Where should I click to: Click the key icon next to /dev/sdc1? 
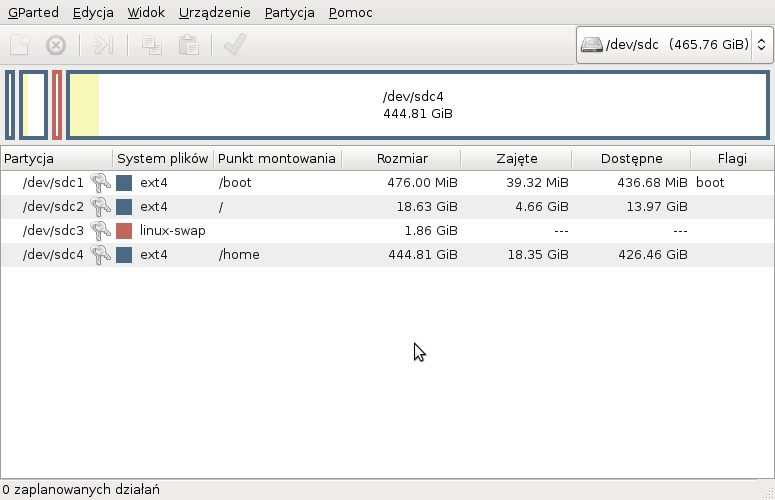(x=100, y=183)
